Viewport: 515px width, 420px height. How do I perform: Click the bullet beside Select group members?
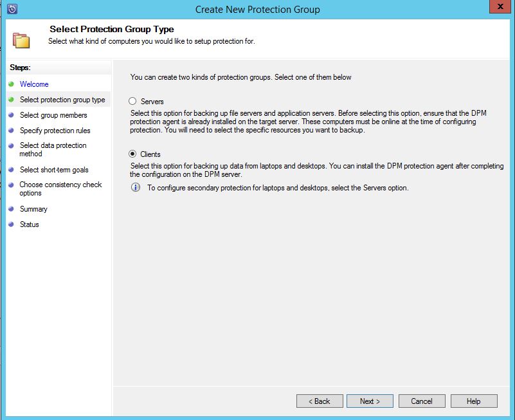tap(12, 115)
